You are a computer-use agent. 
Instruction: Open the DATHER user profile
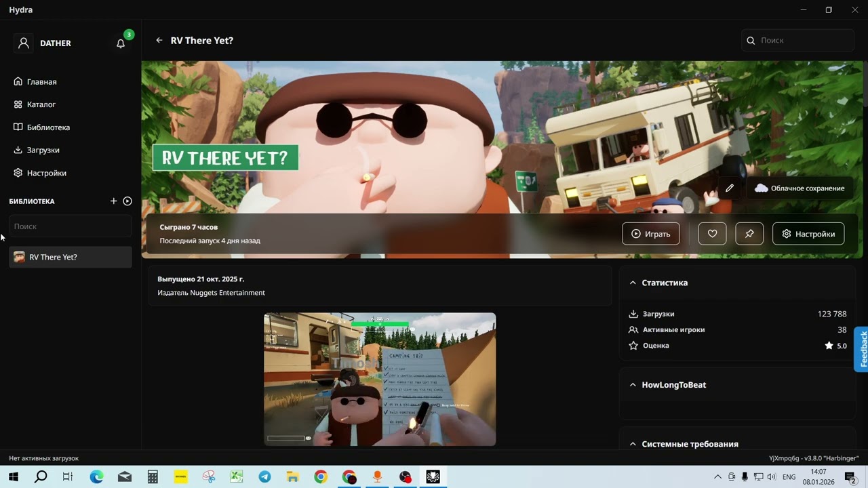coord(42,43)
